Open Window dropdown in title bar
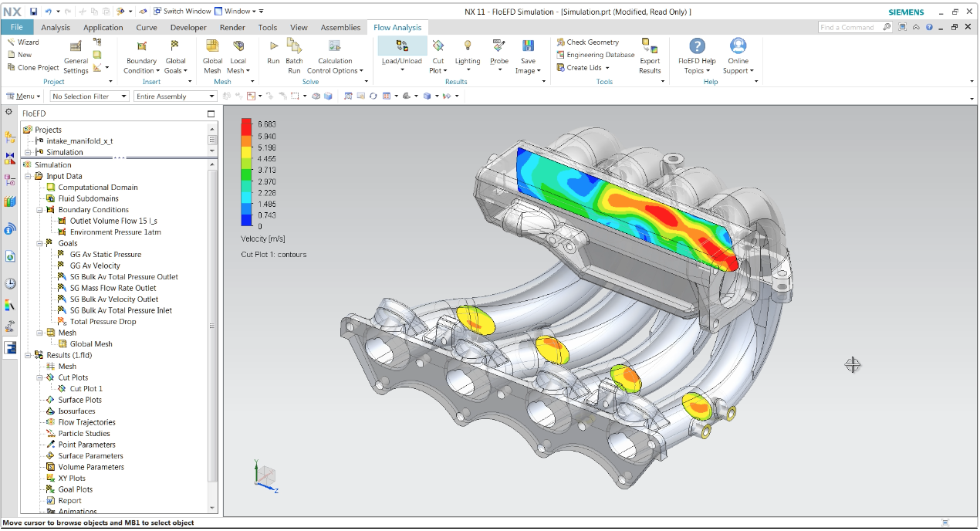Image resolution: width=980 pixels, height=531 pixels. (x=235, y=12)
